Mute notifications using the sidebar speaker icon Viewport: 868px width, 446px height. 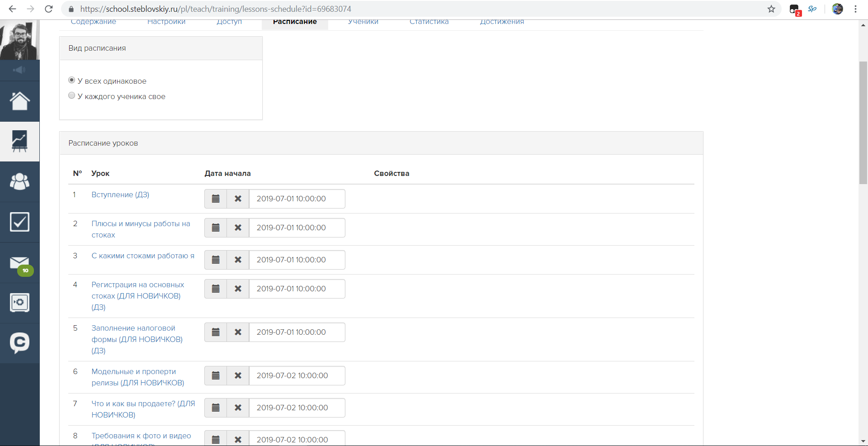[19, 70]
